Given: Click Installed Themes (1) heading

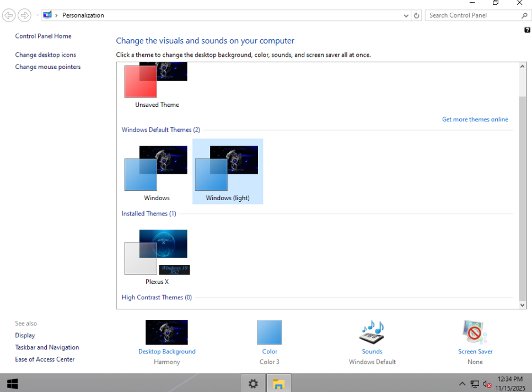Looking at the screenshot, I should pos(149,213).
